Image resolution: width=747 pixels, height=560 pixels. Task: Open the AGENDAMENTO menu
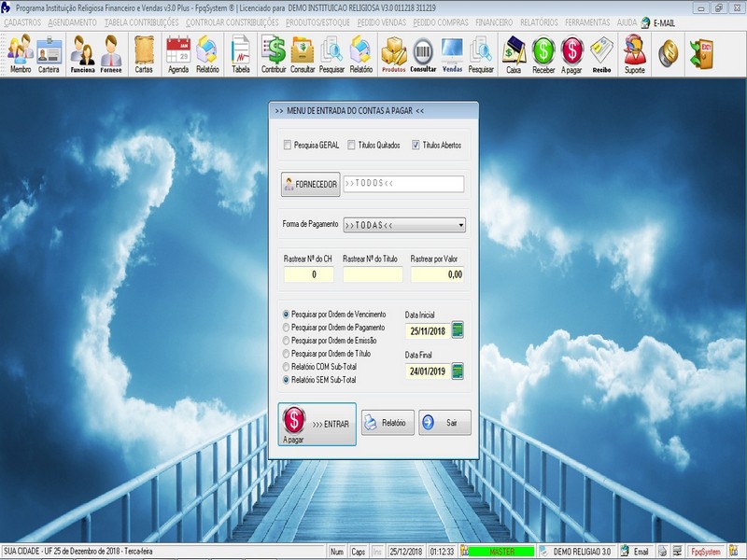tap(73, 22)
